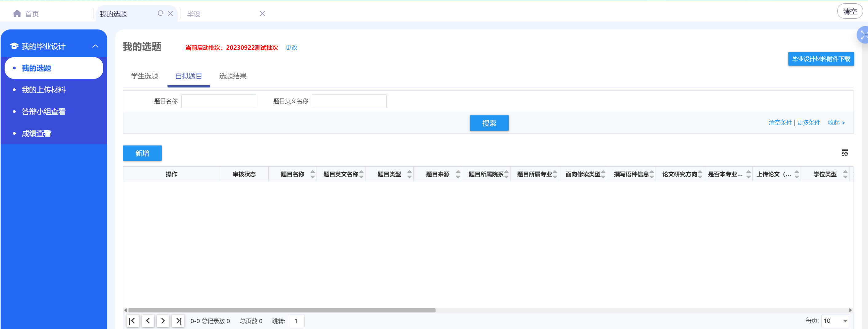This screenshot has width=868, height=329.
Task: Sort by 题目所属专业 column
Action: 555,174
